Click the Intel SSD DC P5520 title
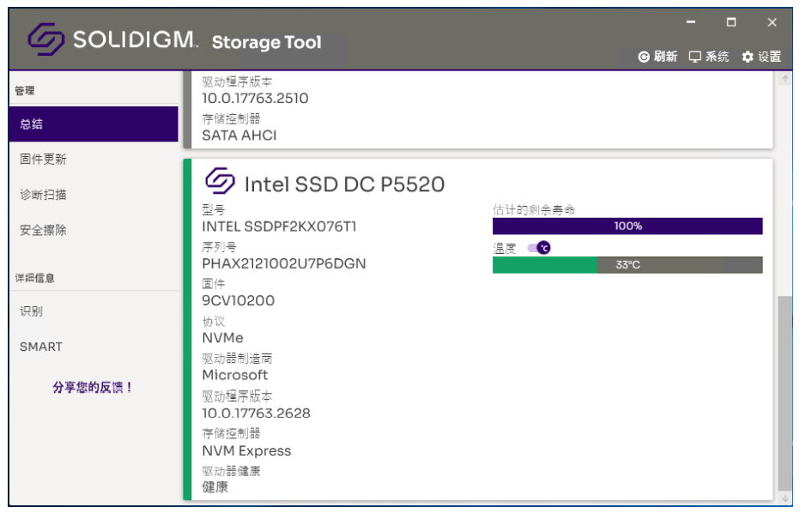812x513 pixels. coord(344,184)
